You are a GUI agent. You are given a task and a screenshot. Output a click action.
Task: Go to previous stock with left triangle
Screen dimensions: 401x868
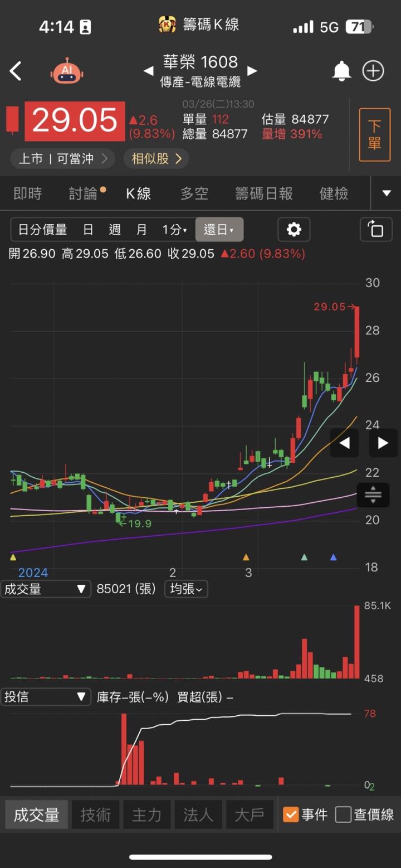pos(149,71)
